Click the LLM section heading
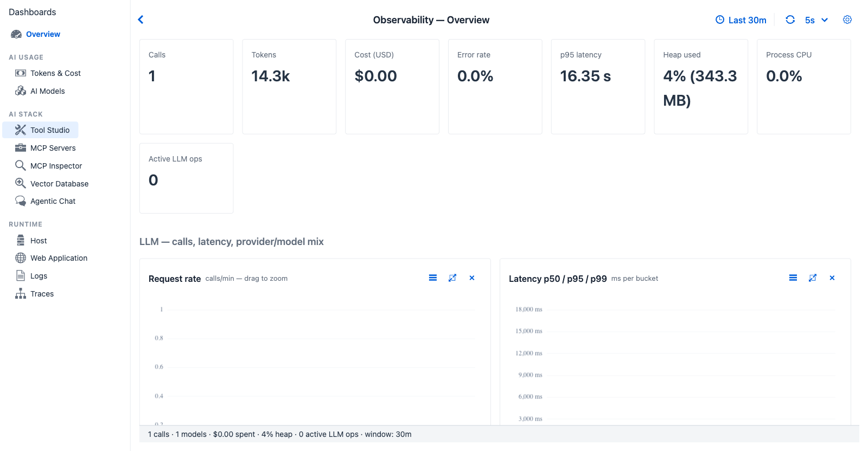This screenshot has height=451, width=868. coord(232,242)
